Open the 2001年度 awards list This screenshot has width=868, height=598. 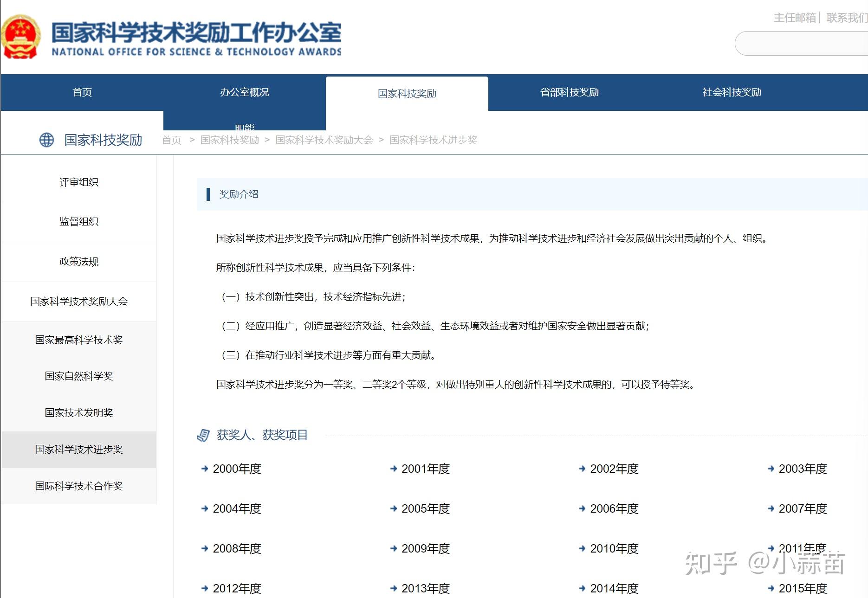pos(425,469)
